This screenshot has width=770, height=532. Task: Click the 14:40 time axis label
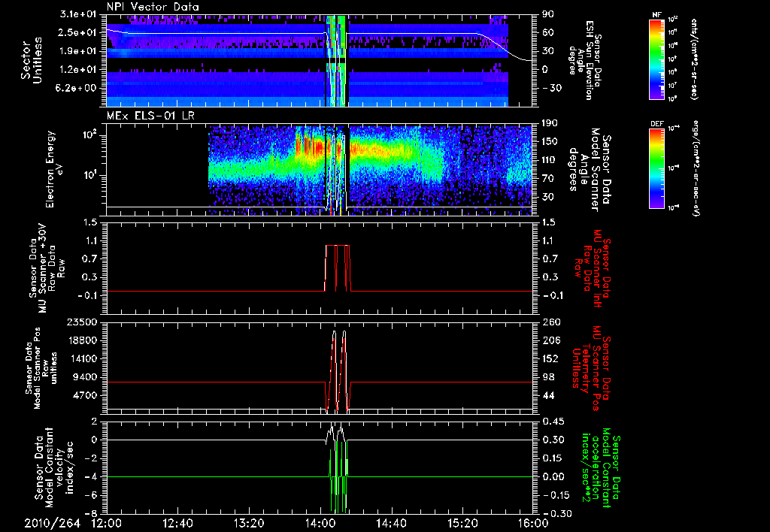click(391, 523)
